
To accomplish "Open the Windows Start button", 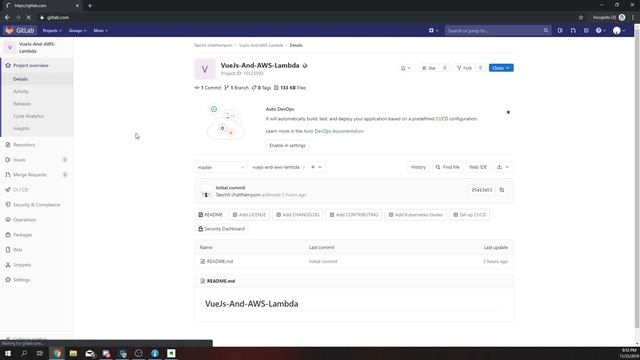I will [8, 353].
